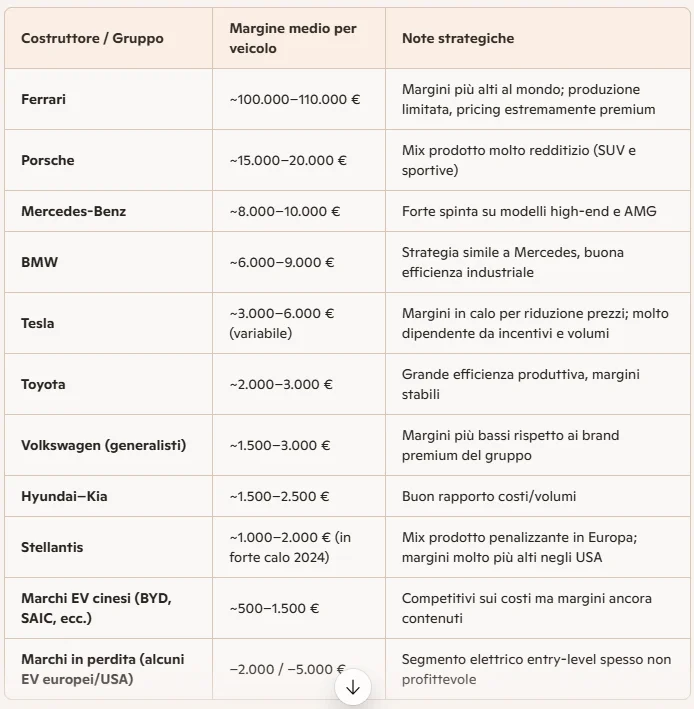Click the Volkswagen (generalisti) cell
This screenshot has width=694, height=709.
(109, 445)
